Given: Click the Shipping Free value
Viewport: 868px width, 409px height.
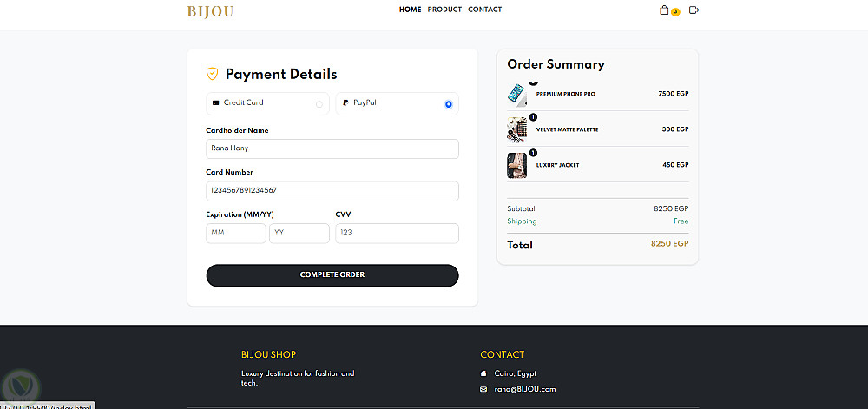Looking at the screenshot, I should 681,221.
